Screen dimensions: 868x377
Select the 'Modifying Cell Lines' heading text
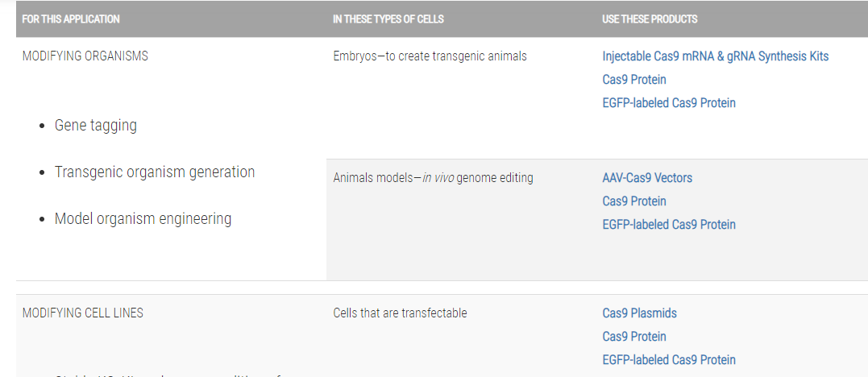pyautogui.click(x=82, y=313)
